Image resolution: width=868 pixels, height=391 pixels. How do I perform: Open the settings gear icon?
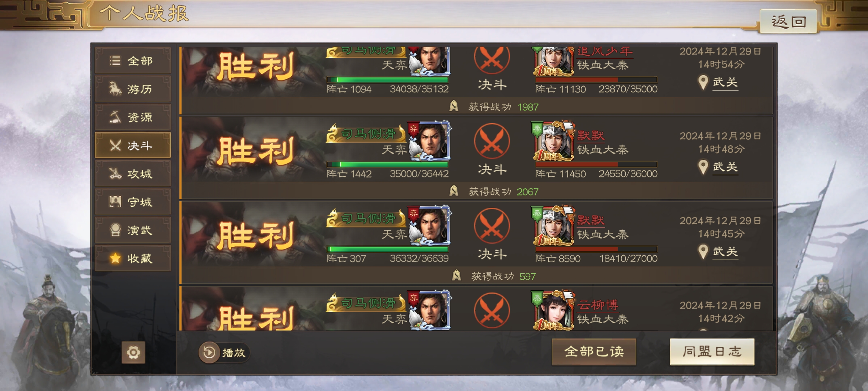tap(133, 352)
